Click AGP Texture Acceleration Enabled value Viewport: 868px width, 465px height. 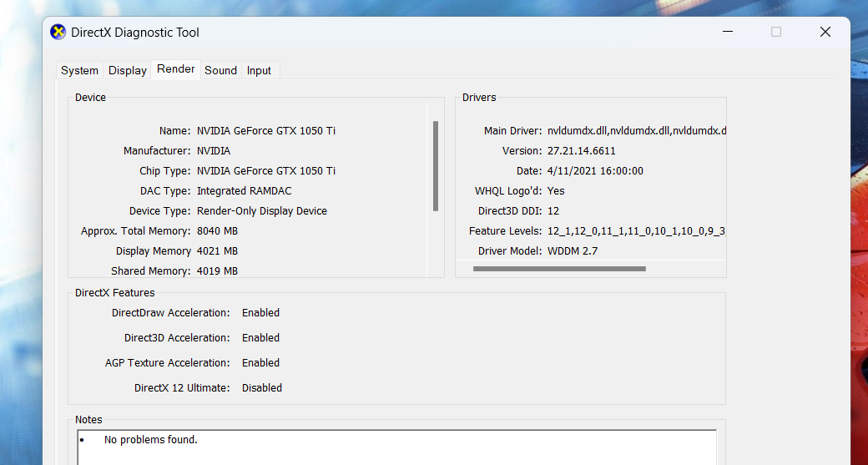click(260, 362)
